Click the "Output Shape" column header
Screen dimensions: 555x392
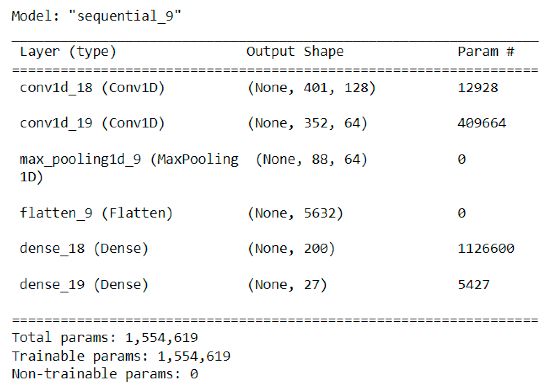pyautogui.click(x=295, y=52)
